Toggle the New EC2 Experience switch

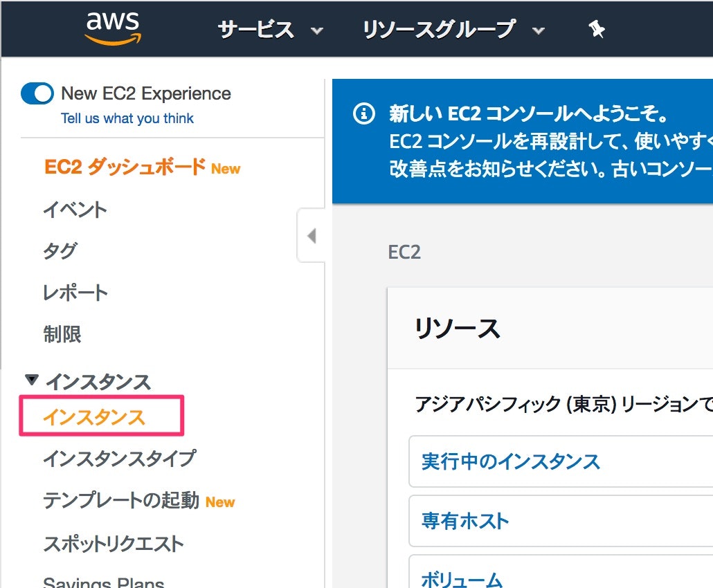(37, 93)
